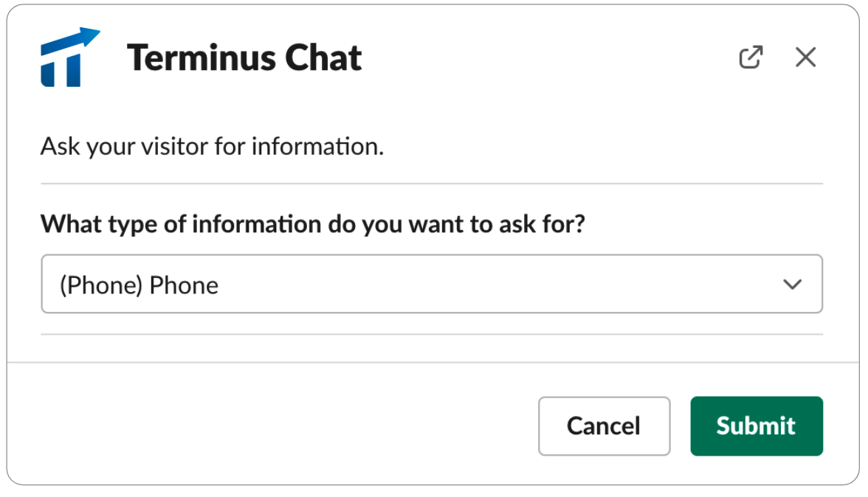Open the information type dropdown
868x497 pixels.
pyautogui.click(x=432, y=284)
